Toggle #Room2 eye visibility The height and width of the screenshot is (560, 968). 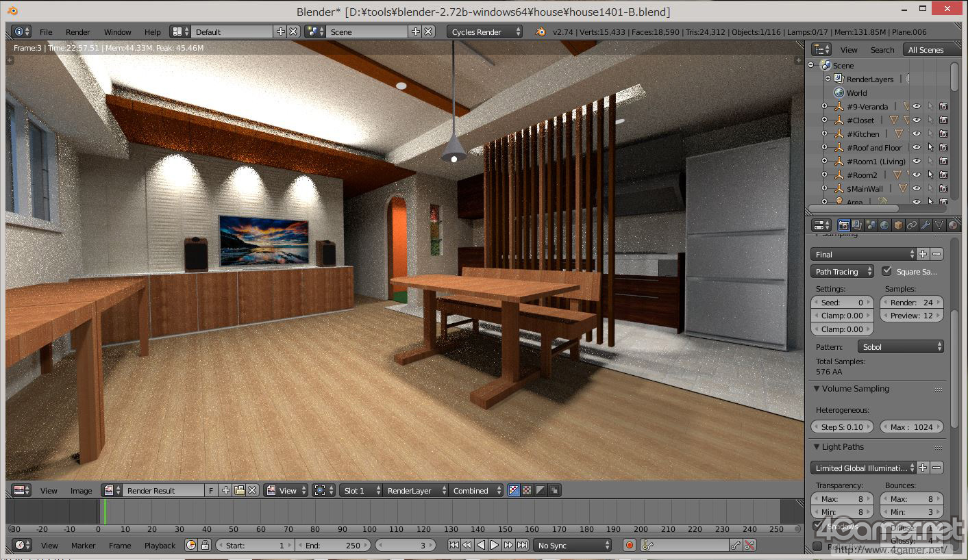pos(917,175)
